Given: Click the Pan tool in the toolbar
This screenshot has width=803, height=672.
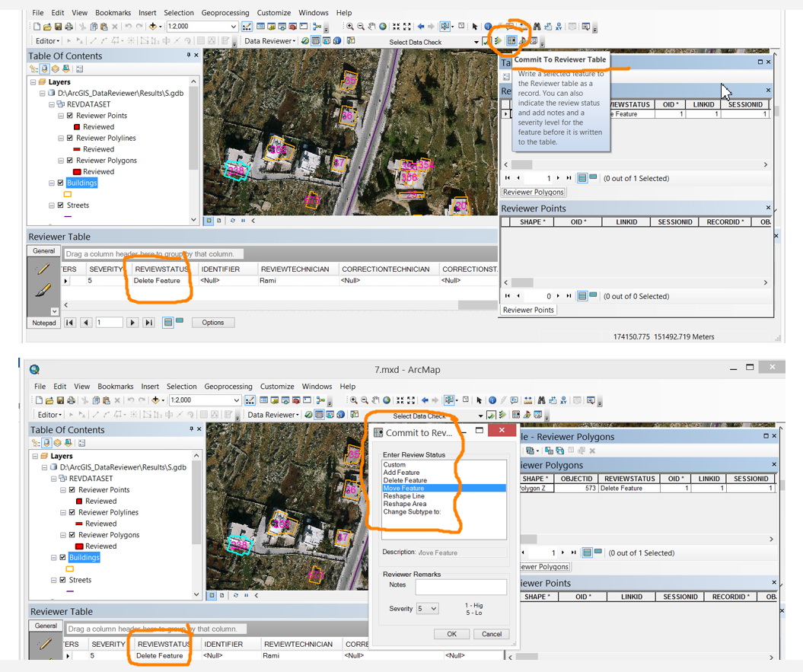Looking at the screenshot, I should coord(373,26).
